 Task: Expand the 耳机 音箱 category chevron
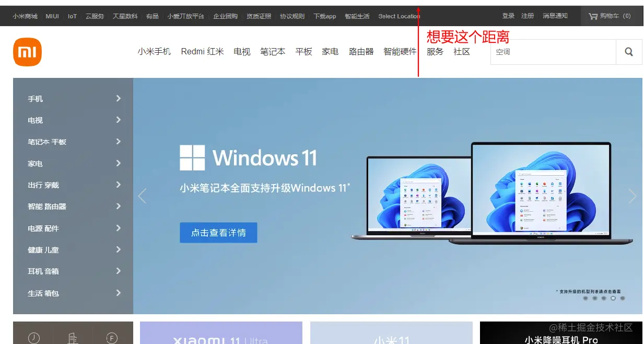119,271
